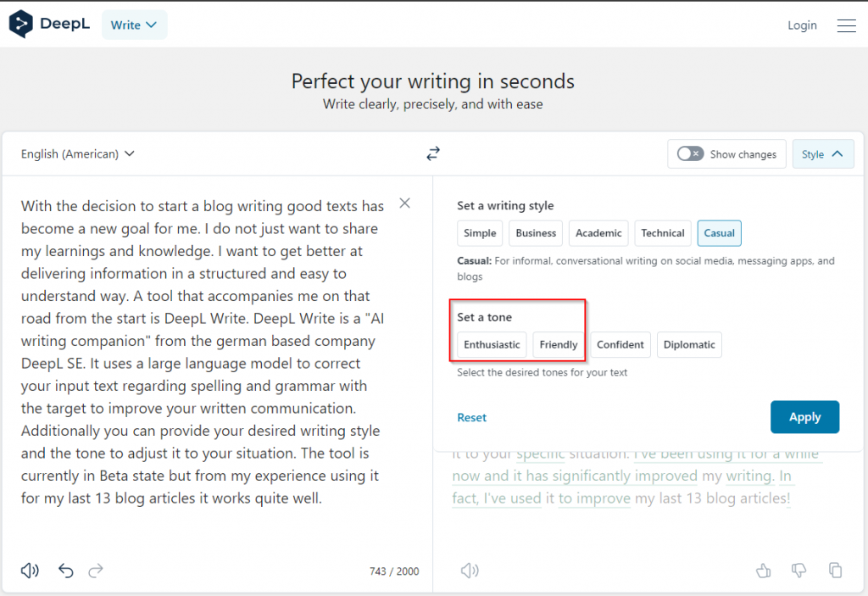Viewport: 868px width, 596px height.
Task: Clear the input text with X icon
Action: click(x=405, y=203)
